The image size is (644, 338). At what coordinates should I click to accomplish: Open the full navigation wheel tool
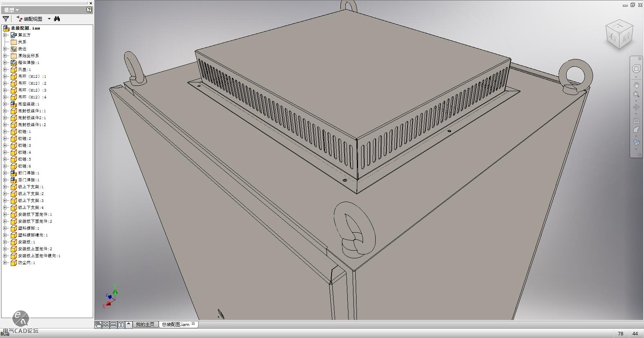(x=636, y=69)
